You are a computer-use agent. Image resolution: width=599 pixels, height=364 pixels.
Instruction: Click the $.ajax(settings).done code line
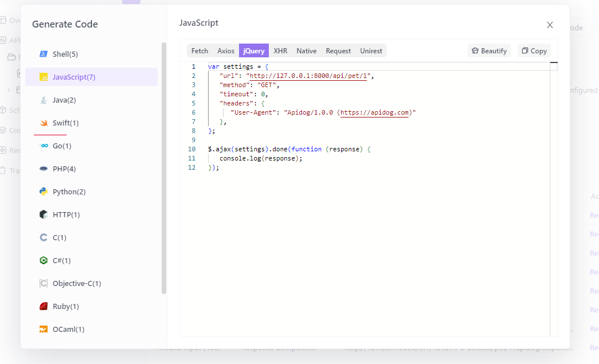click(x=289, y=149)
